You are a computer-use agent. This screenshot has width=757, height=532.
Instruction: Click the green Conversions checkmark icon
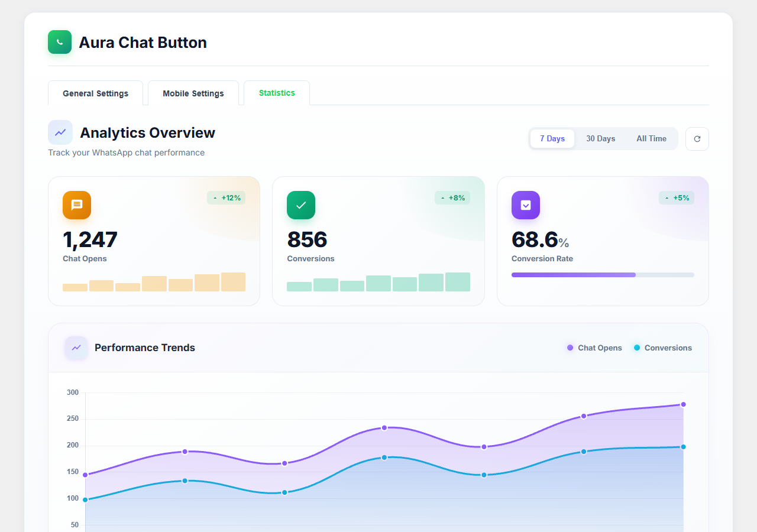(300, 205)
